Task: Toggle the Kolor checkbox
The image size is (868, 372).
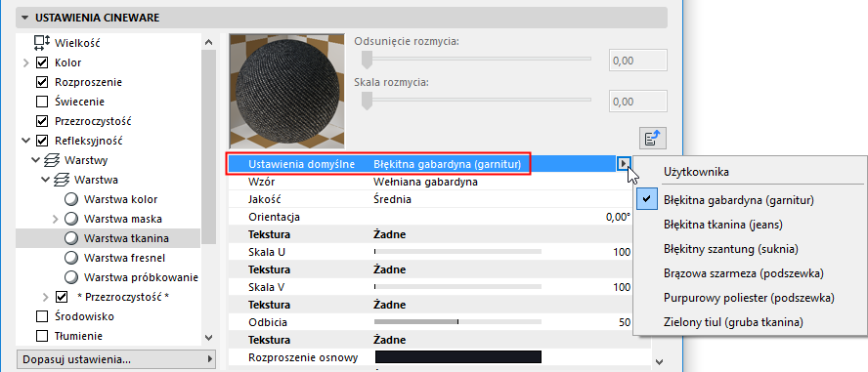Action: (41, 62)
